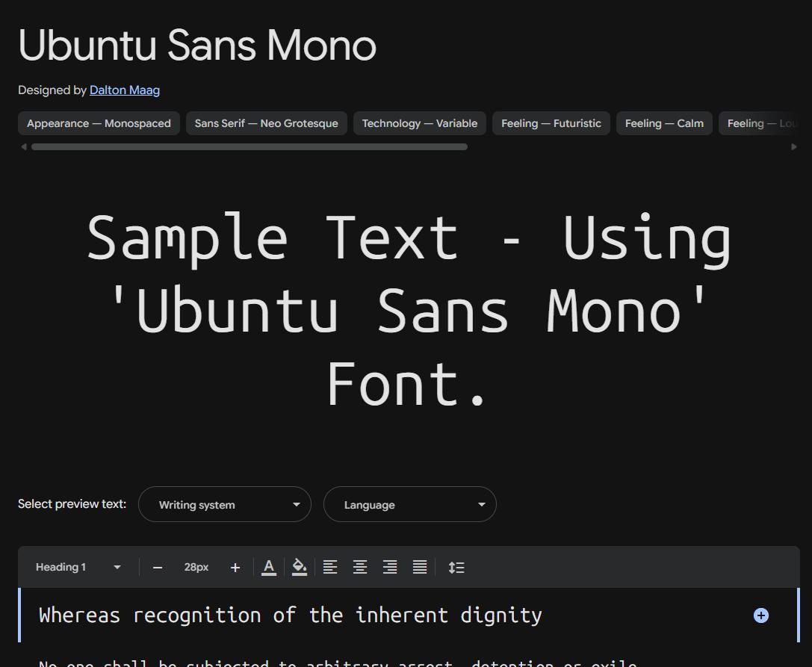Viewport: 812px width, 667px height.
Task: Select the Feeling — Futuristic tag
Action: (551, 123)
